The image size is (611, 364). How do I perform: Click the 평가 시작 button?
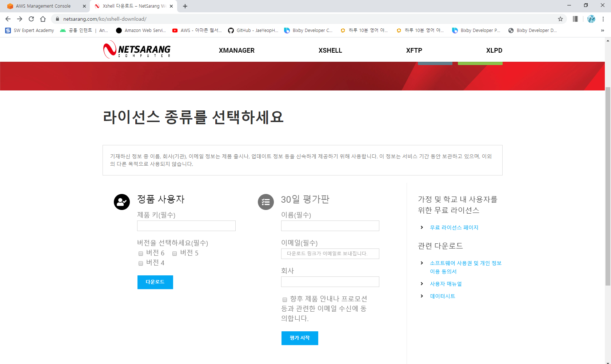pyautogui.click(x=300, y=338)
